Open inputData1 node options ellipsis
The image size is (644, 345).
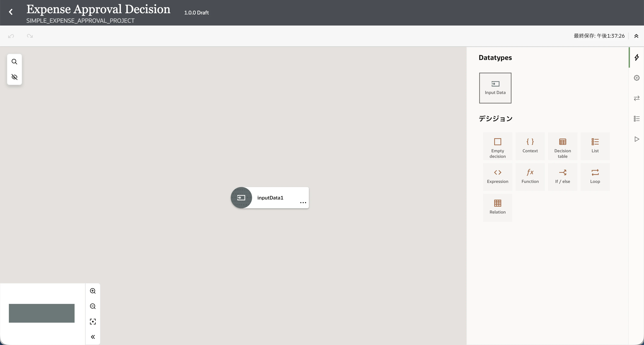click(303, 202)
